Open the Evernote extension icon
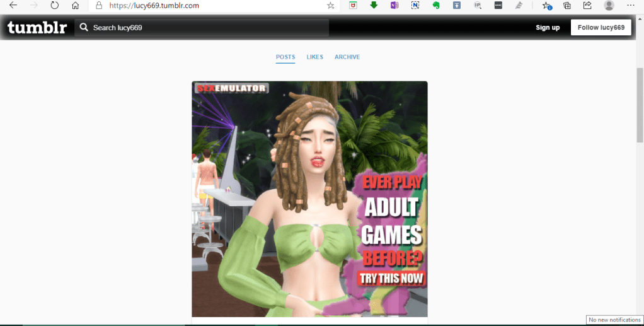The width and height of the screenshot is (644, 326). click(435, 6)
